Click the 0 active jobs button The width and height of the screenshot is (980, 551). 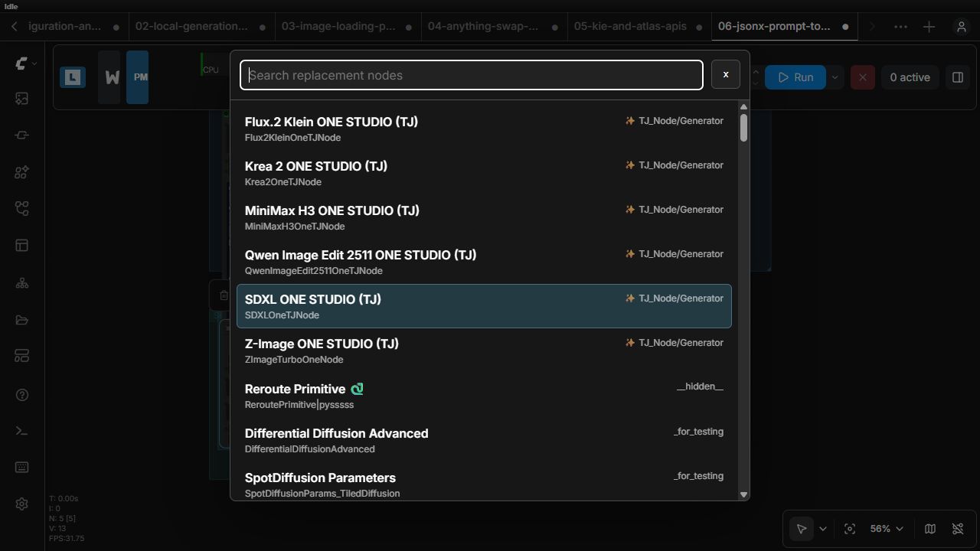click(x=910, y=77)
